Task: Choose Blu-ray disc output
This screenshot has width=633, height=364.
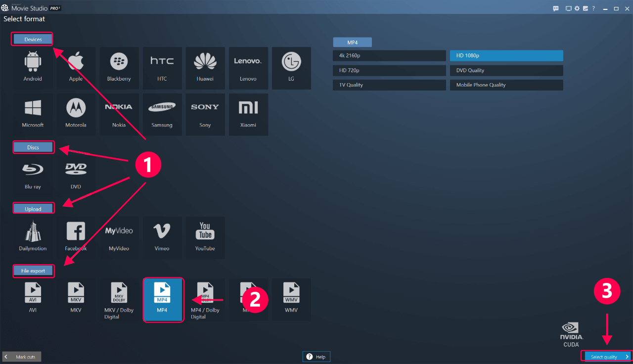Action: coord(33,176)
